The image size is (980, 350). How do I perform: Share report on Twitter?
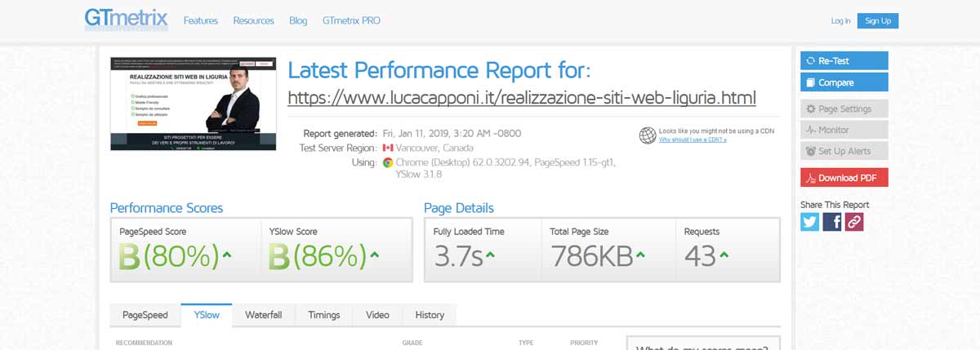(809, 221)
